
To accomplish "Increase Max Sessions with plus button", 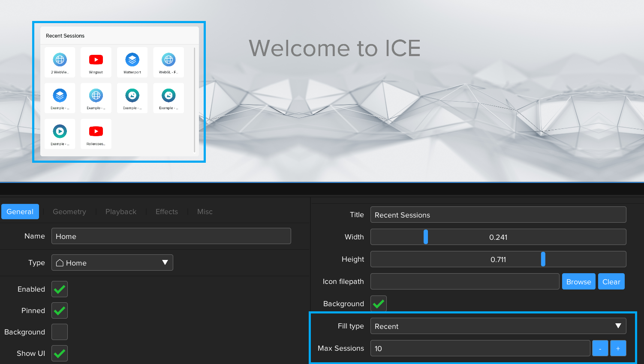I will click(x=618, y=349).
